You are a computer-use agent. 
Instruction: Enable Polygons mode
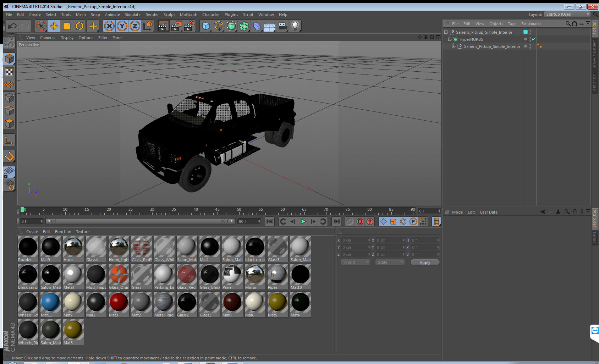tap(9, 123)
